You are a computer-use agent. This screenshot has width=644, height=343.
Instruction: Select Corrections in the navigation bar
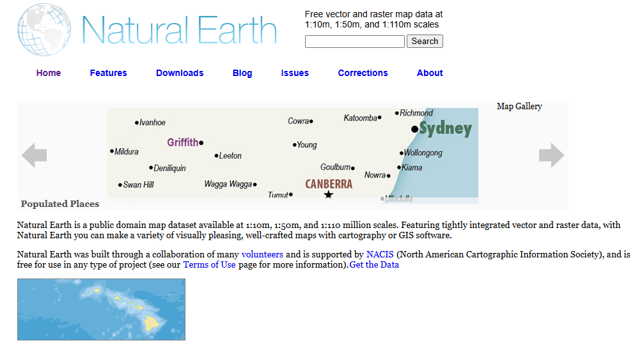tap(363, 73)
